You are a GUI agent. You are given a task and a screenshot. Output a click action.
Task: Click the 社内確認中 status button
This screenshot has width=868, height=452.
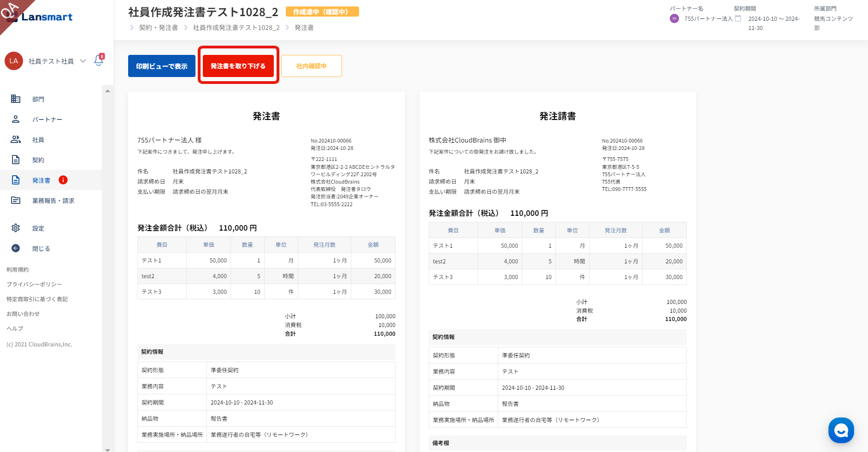coord(311,66)
